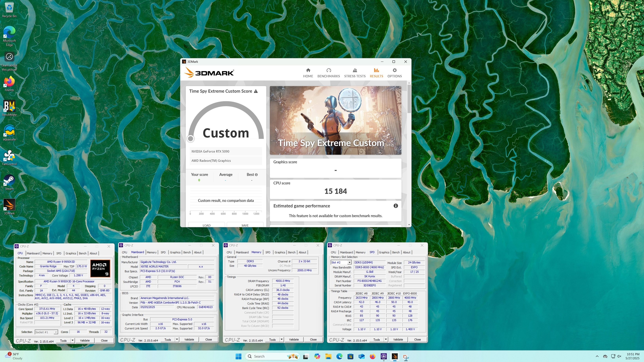
Task: Click the DRAM Frequency value 4000.0 MHz
Action: point(283,281)
